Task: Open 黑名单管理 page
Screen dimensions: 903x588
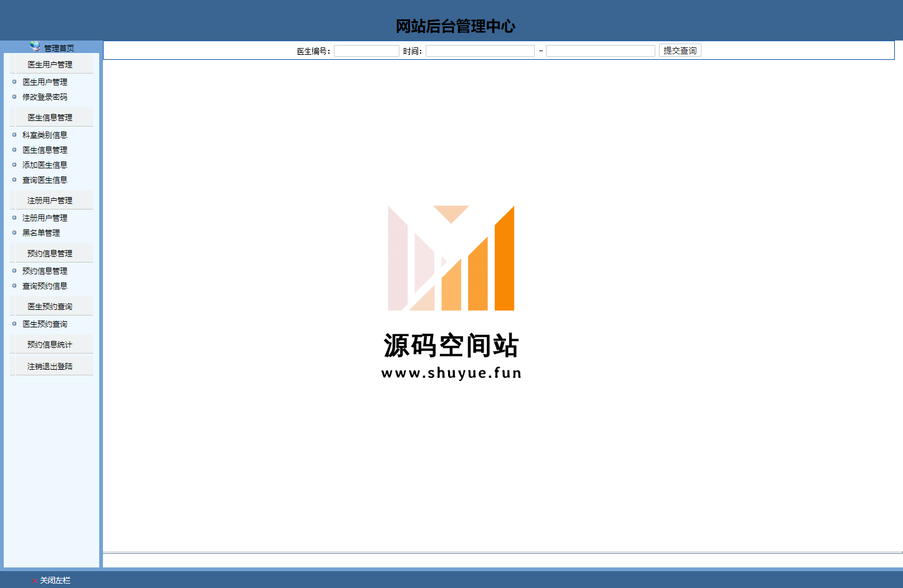Action: tap(41, 233)
